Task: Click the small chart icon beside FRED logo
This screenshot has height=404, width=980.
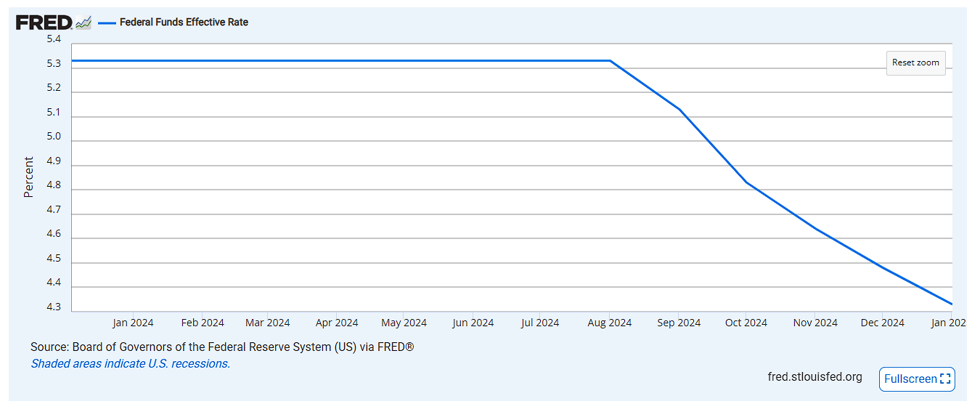Action: pos(83,23)
